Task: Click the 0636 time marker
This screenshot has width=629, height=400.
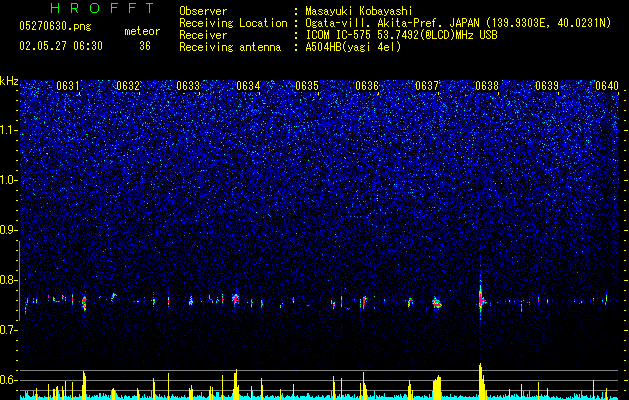Action: (367, 86)
